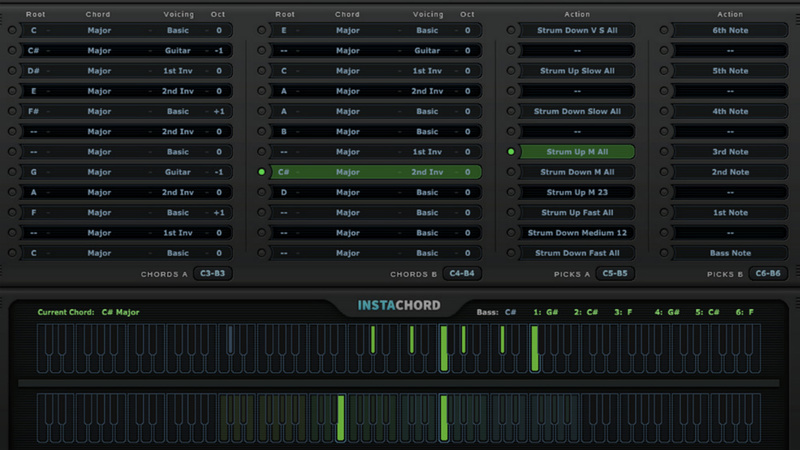Click the Bass Note action in Picks B
The image size is (800, 450).
[730, 253]
